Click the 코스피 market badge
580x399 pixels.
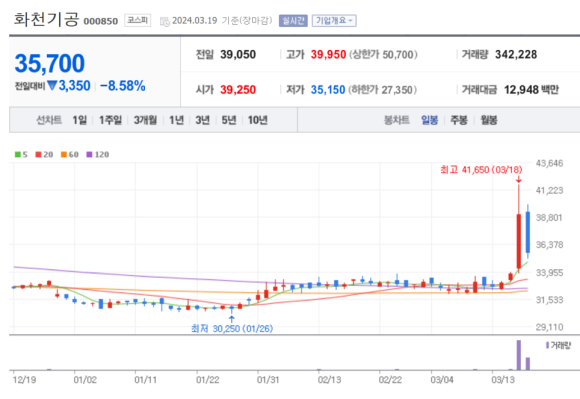click(137, 20)
